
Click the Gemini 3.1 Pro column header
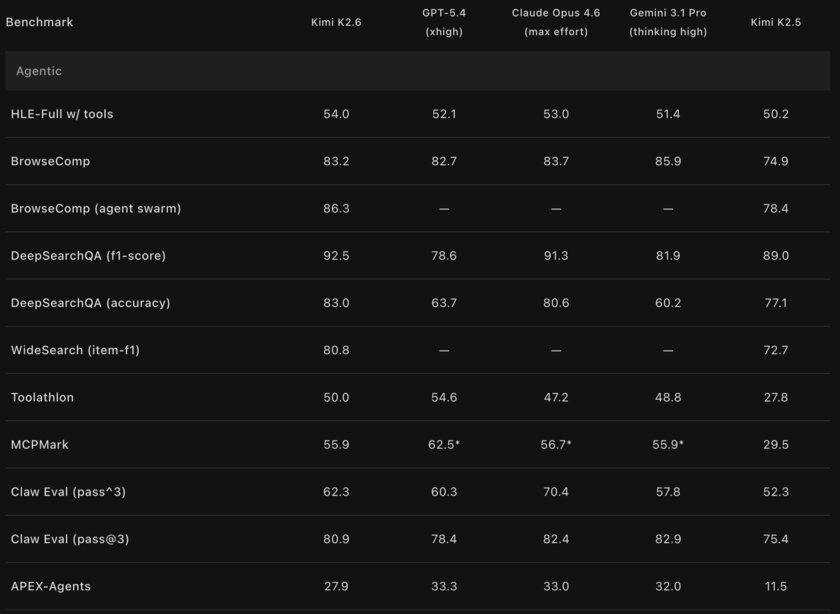(x=668, y=22)
